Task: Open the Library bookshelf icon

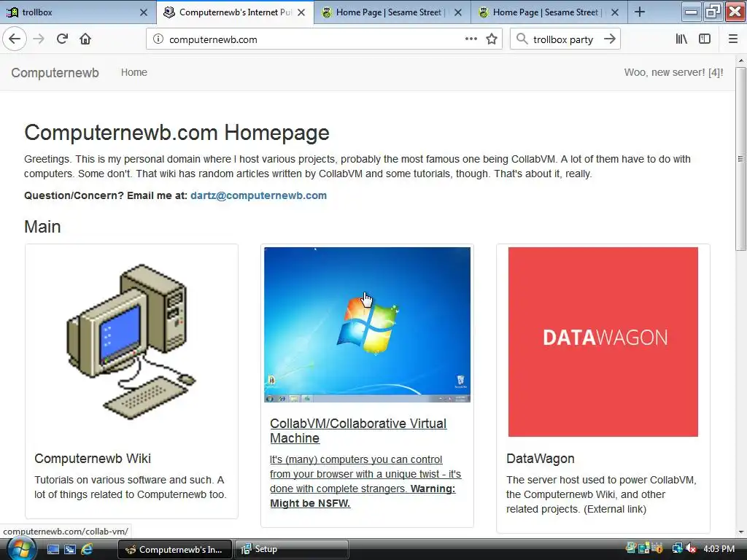Action: tap(681, 39)
